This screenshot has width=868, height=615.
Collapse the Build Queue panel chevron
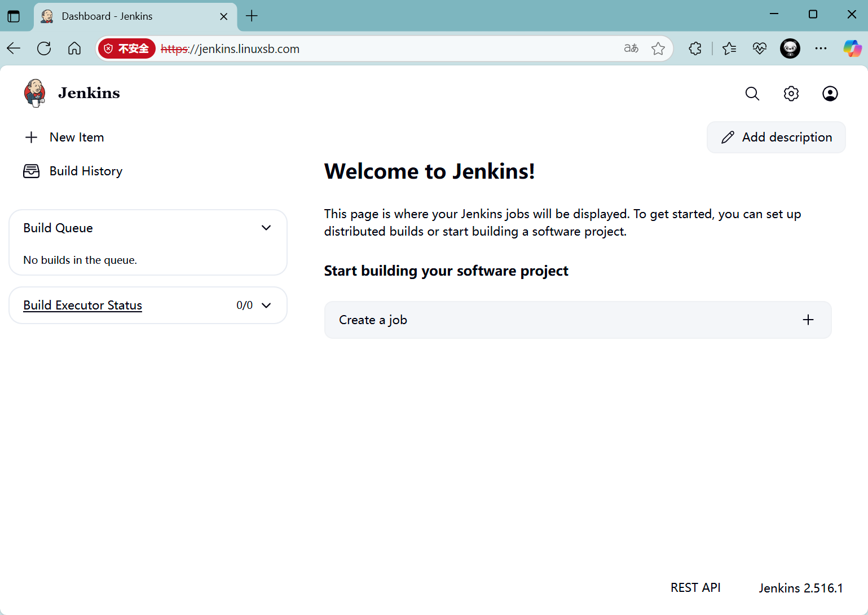tap(266, 228)
